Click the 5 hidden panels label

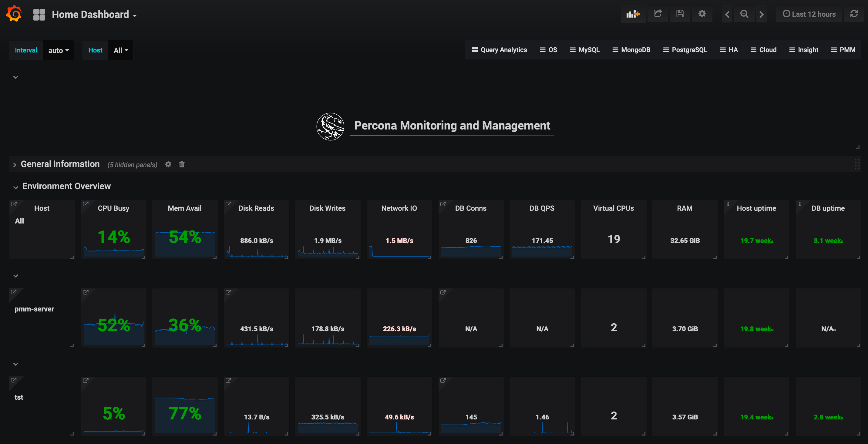pyautogui.click(x=133, y=165)
